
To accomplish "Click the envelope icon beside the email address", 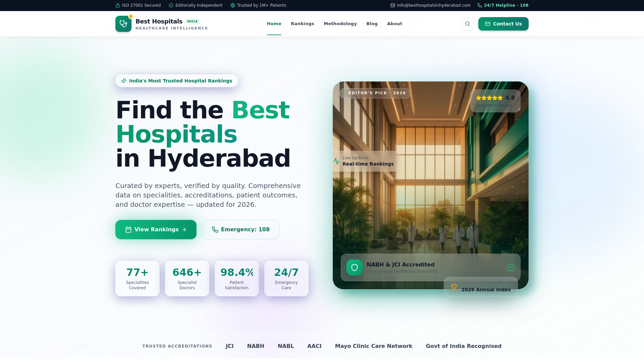I will tap(393, 5).
